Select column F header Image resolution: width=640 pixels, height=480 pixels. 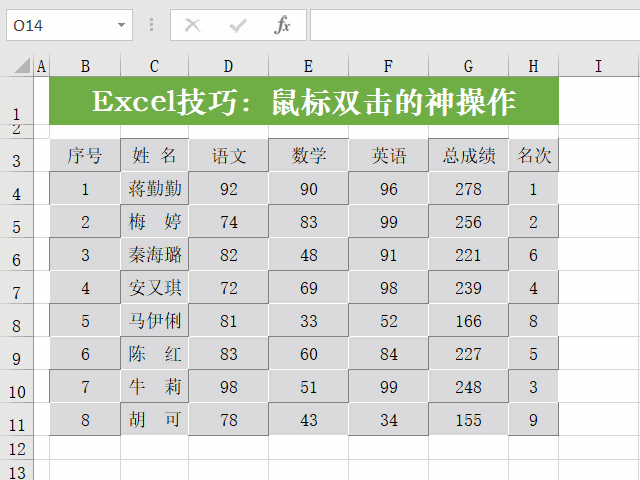click(x=388, y=66)
